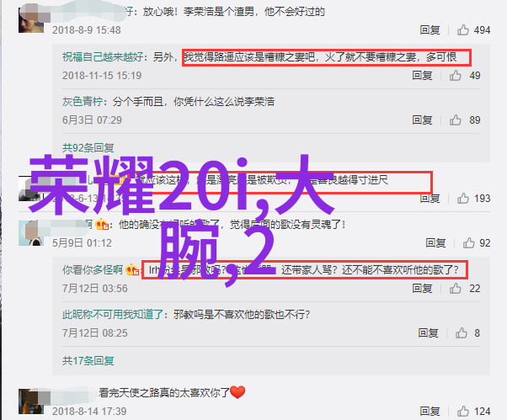This screenshot has height=420, width=507.
Task: Like the comment with 494 likes
Action: 462,30
